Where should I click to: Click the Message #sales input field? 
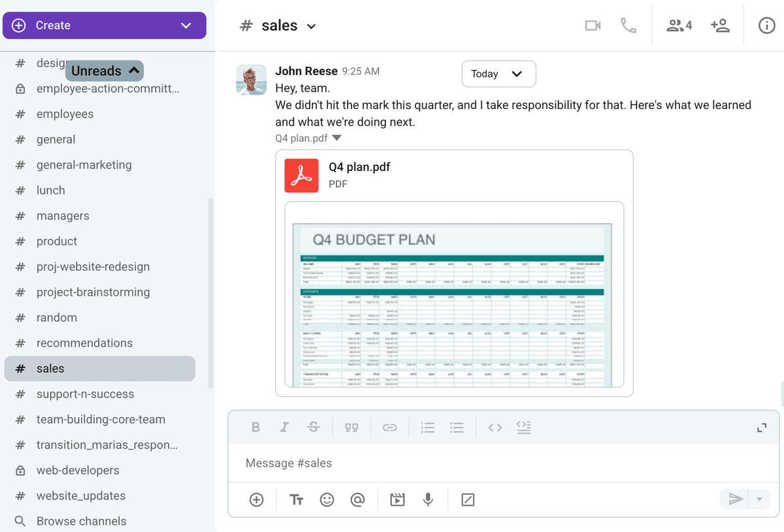point(392,463)
